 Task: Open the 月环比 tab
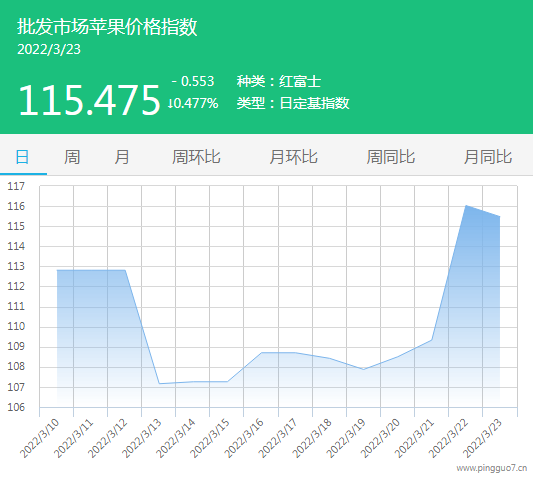(x=293, y=157)
